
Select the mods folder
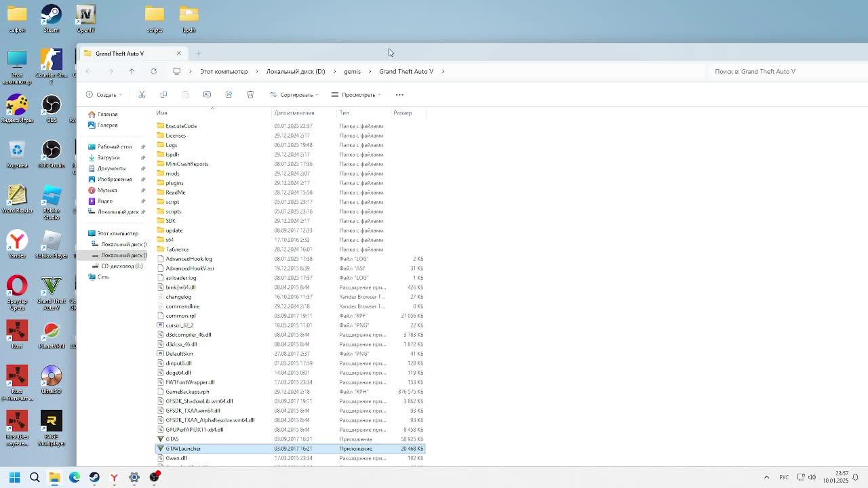[172, 174]
